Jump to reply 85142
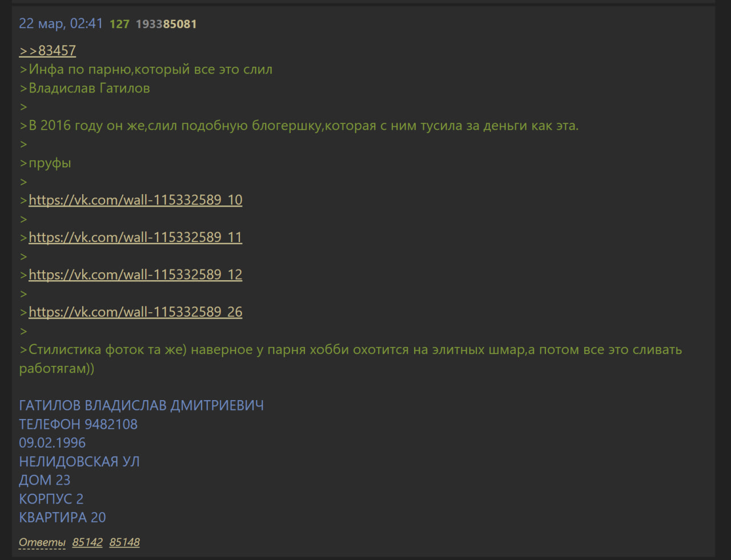The width and height of the screenshot is (731, 560). coord(87,542)
